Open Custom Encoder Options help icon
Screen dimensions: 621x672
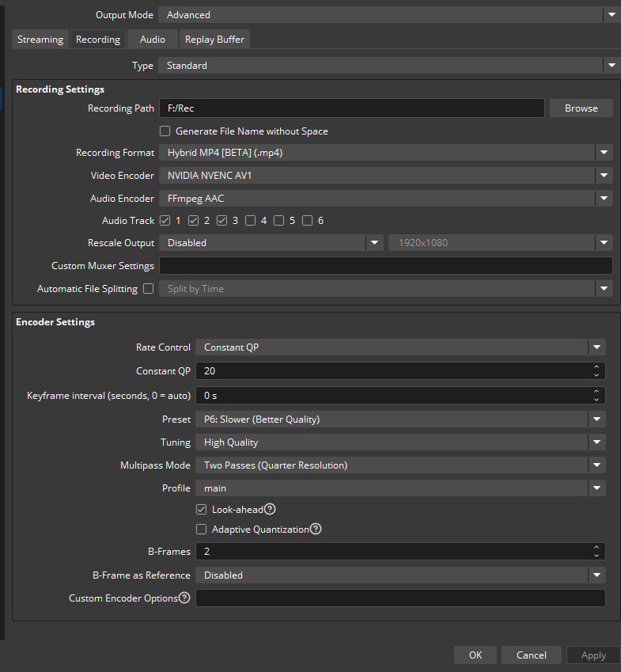pyautogui.click(x=184, y=598)
